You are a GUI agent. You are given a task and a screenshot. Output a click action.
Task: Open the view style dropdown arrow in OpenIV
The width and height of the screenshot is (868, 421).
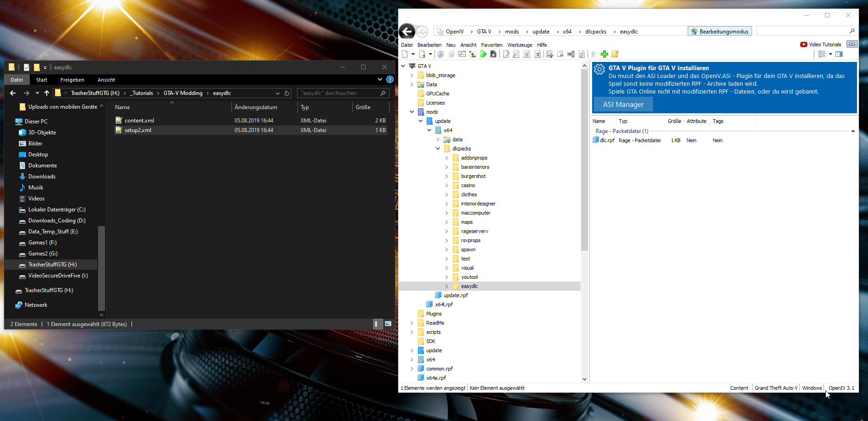click(830, 54)
